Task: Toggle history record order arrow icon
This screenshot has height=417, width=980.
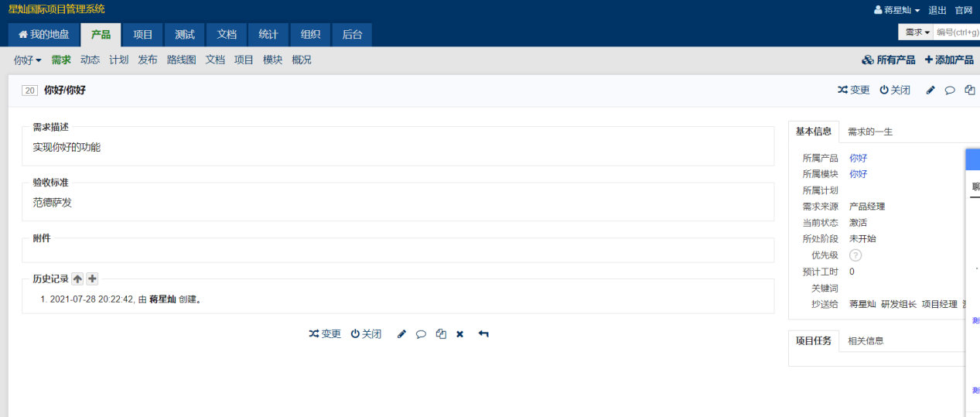Action: [77, 279]
